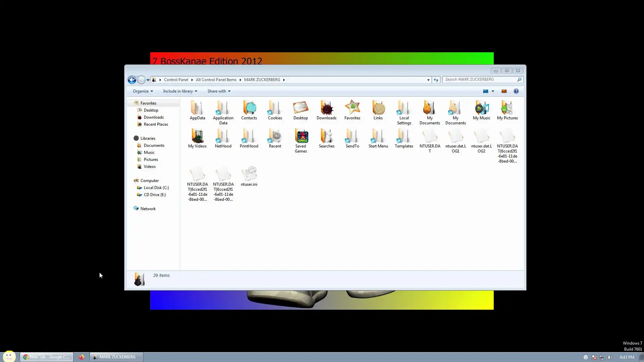Click the Back navigation arrow
This screenshot has height=362, width=644.
pos(132,80)
